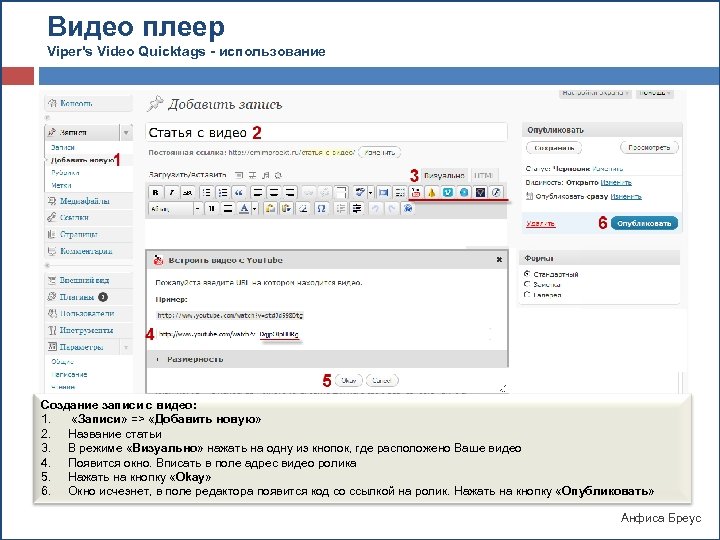Image resolution: width=720 pixels, height=540 pixels.
Task: Click the YouTube URL input field
Action: (324, 334)
